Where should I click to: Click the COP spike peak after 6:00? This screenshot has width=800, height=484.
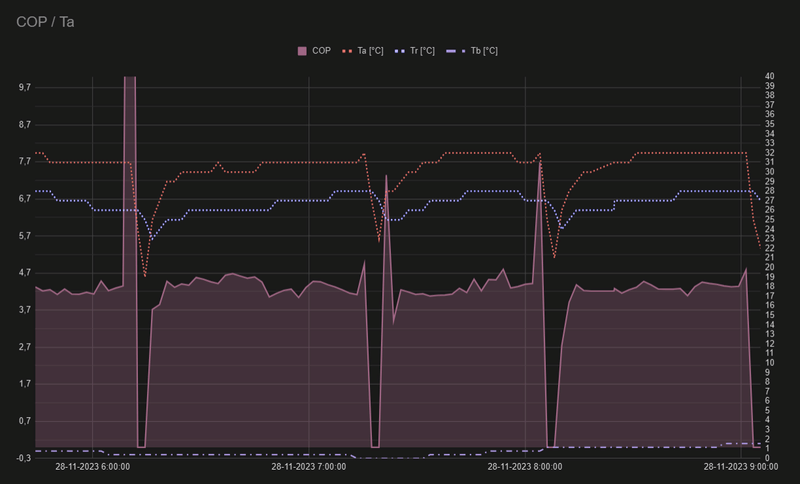tap(130, 78)
